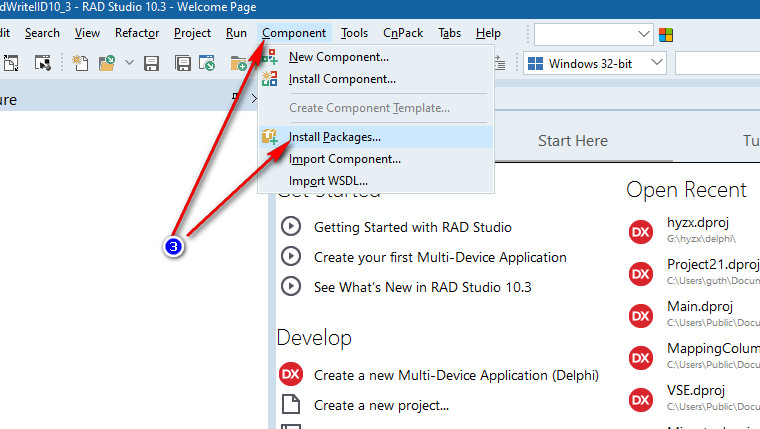
Task: Open the Windows 32-bit platform dropdown
Action: [657, 63]
